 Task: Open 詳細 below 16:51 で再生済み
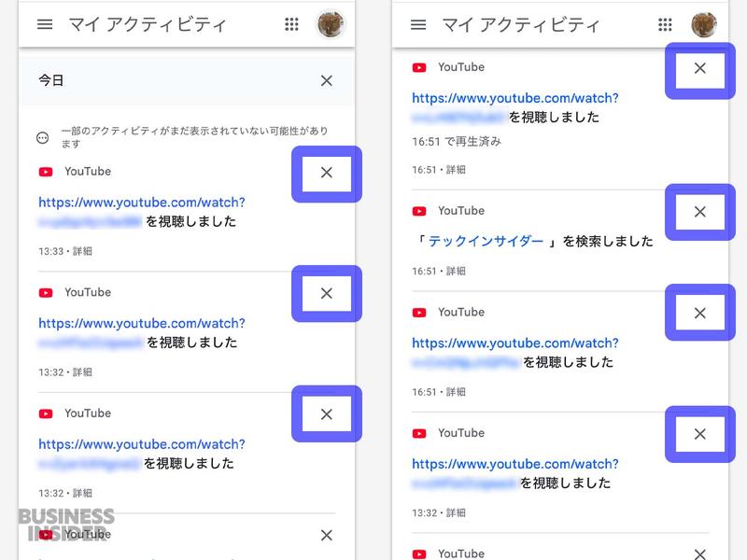(x=456, y=170)
